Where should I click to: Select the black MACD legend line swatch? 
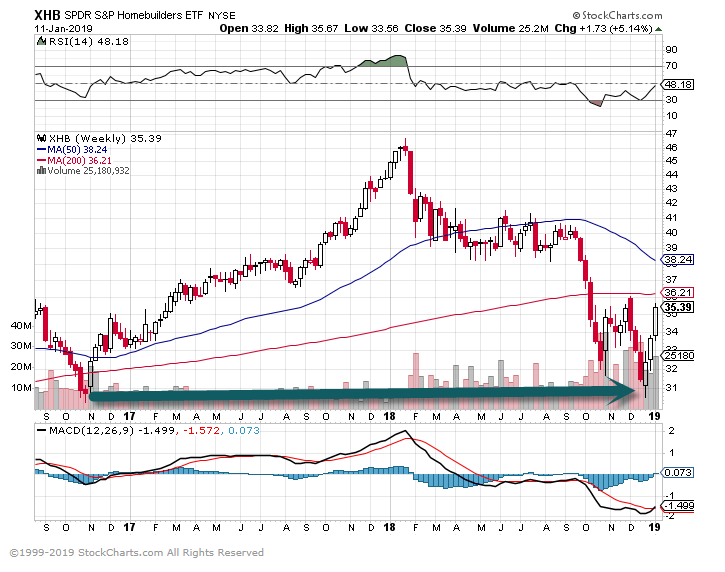(x=41, y=431)
